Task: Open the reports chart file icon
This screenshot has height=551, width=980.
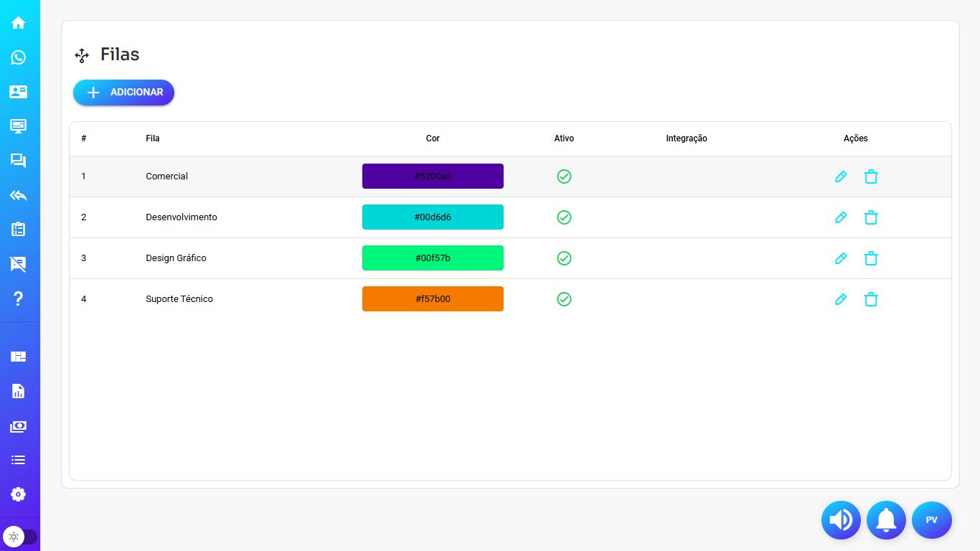Action: coord(18,391)
